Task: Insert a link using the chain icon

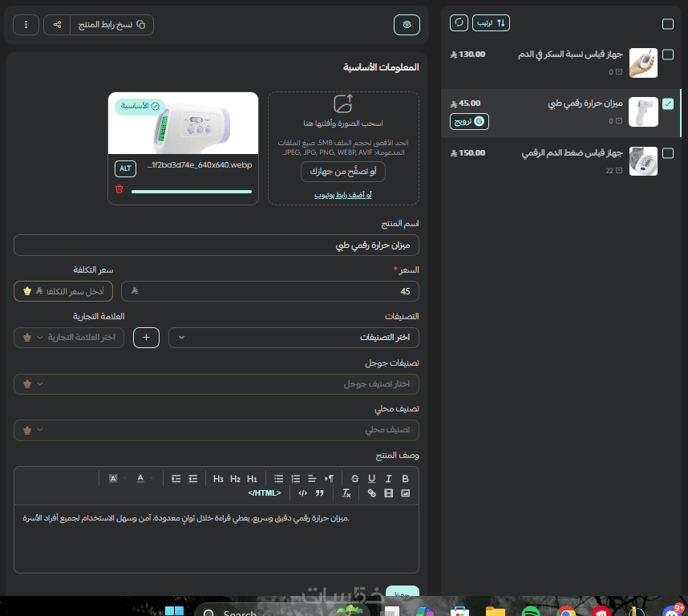Action: pyautogui.click(x=371, y=493)
